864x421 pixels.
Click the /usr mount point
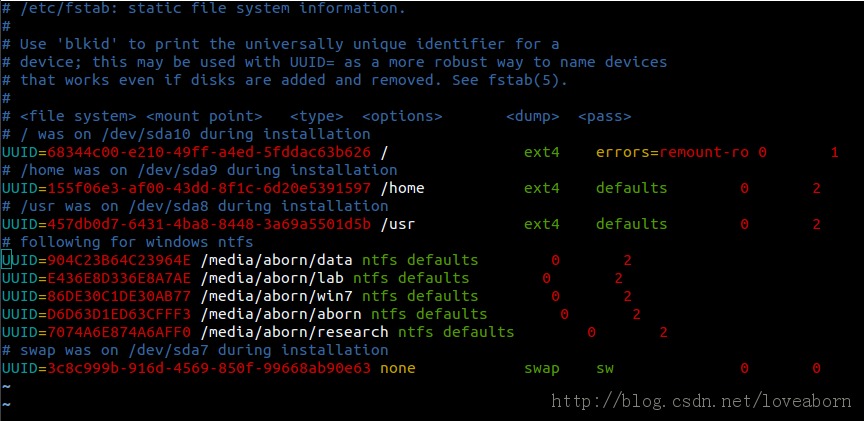(x=397, y=224)
